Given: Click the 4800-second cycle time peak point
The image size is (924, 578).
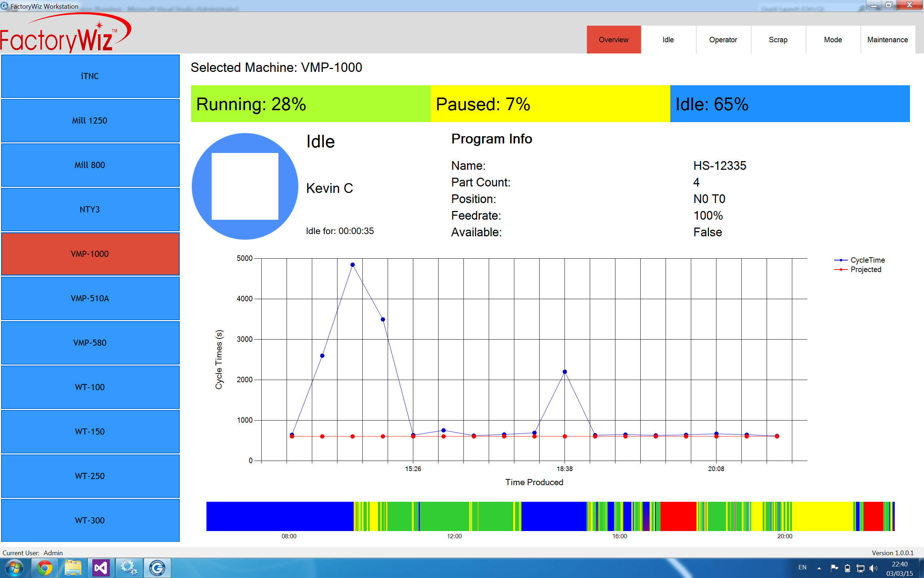Looking at the screenshot, I should 352,264.
